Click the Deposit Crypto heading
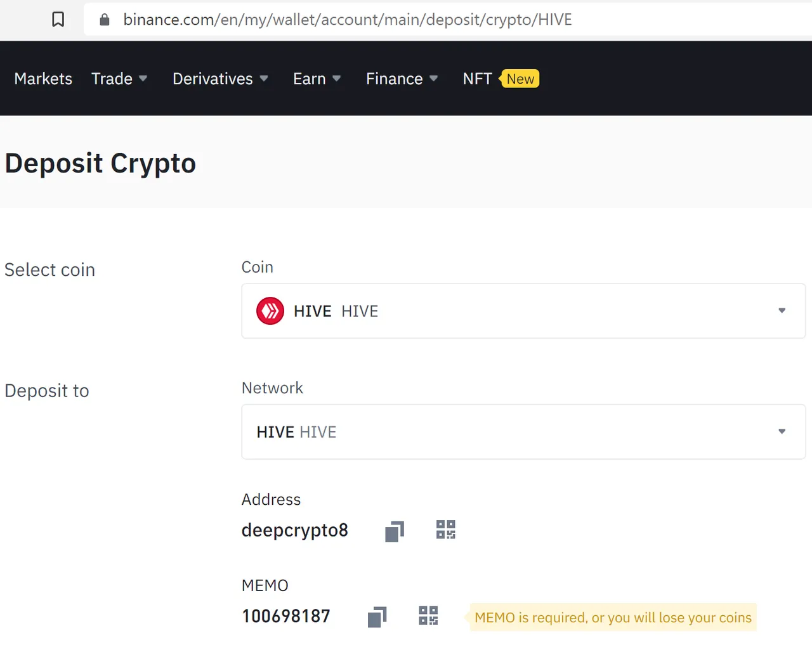 (100, 164)
